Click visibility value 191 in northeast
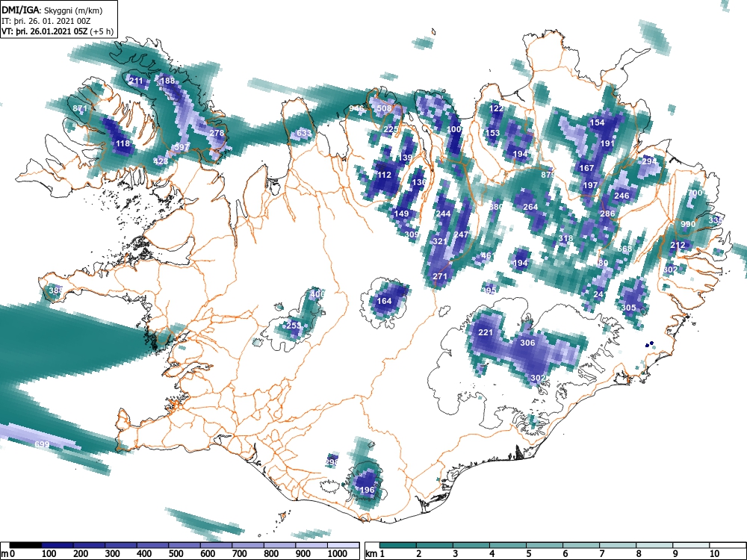The width and height of the screenshot is (747, 560). coord(607,144)
